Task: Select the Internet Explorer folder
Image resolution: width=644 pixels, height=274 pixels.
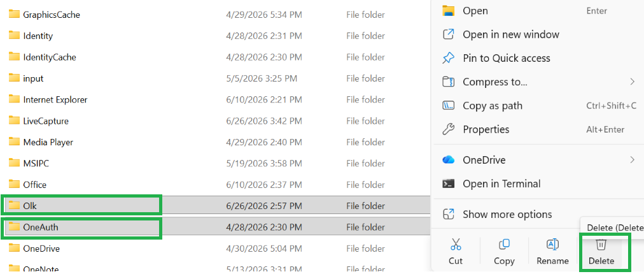Action: pyautogui.click(x=55, y=99)
